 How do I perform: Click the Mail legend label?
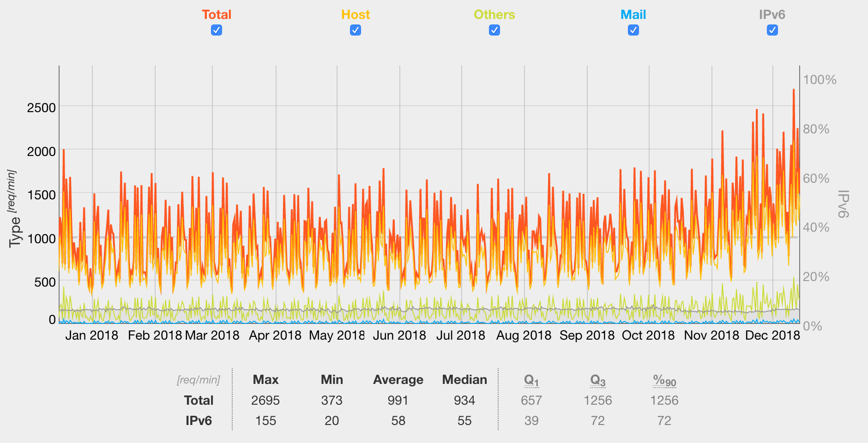633,15
